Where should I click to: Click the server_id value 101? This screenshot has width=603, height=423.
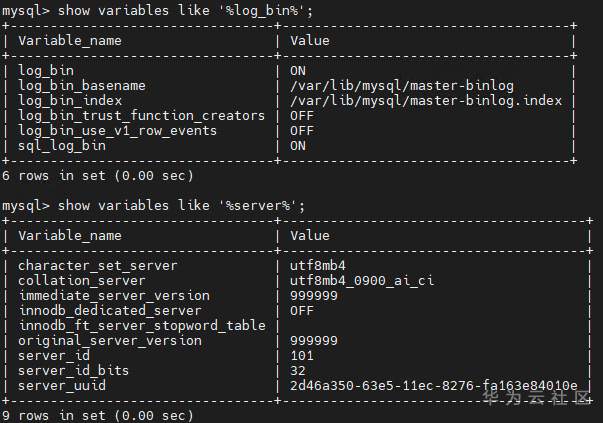point(302,356)
